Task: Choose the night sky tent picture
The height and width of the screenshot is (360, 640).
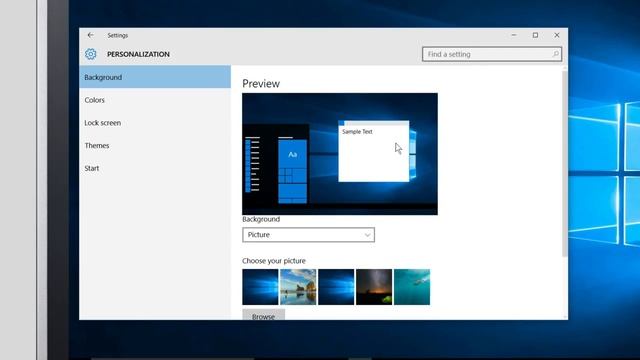Action: [x=374, y=287]
